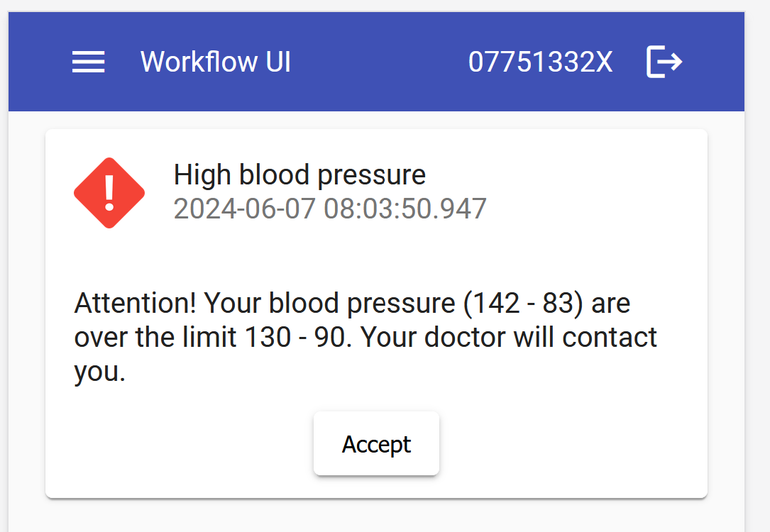Image resolution: width=770 pixels, height=532 pixels.
Task: Click the date 2024-06-07 in the timestamp
Action: pyautogui.click(x=244, y=209)
